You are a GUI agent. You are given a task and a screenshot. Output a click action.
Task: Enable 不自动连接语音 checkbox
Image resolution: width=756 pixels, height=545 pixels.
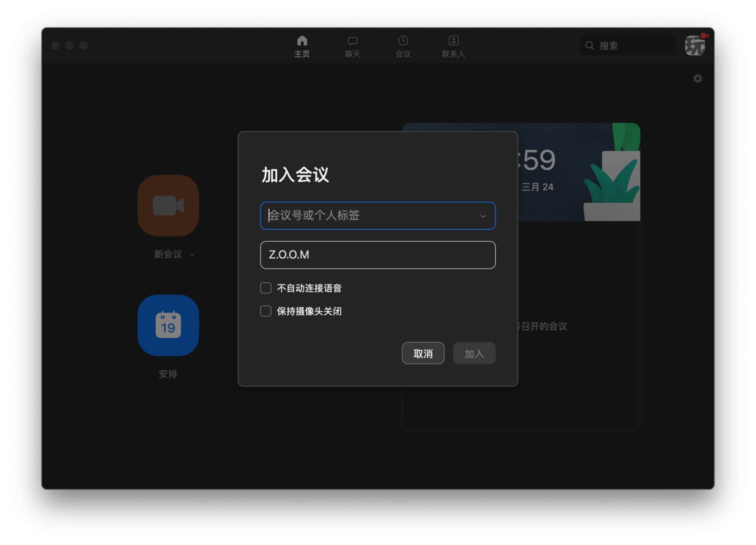[x=265, y=288]
